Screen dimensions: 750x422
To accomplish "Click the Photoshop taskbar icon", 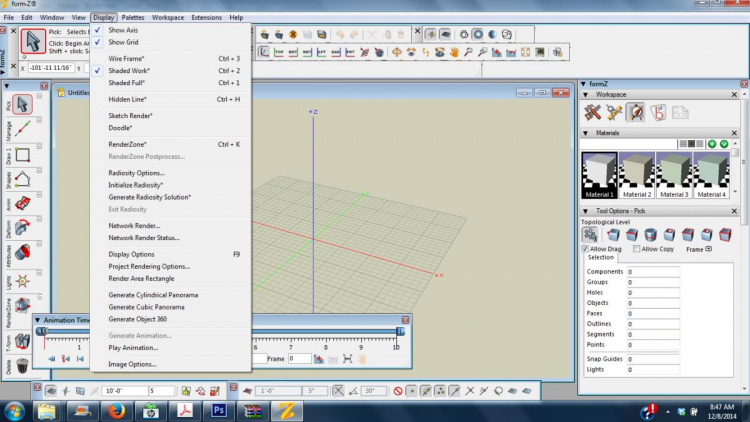I will coord(220,410).
